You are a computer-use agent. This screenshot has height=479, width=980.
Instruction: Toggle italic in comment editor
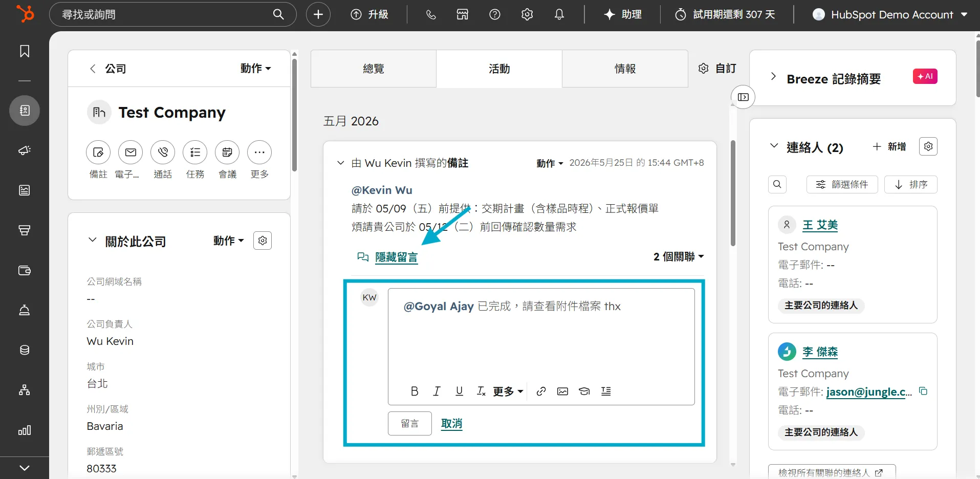coord(437,391)
